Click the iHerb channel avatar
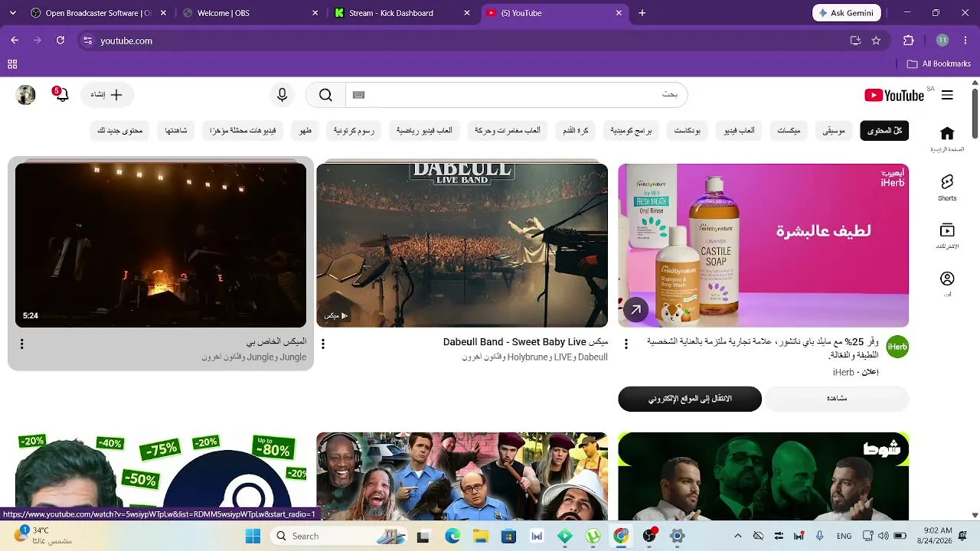This screenshot has width=980, height=551. [x=897, y=347]
